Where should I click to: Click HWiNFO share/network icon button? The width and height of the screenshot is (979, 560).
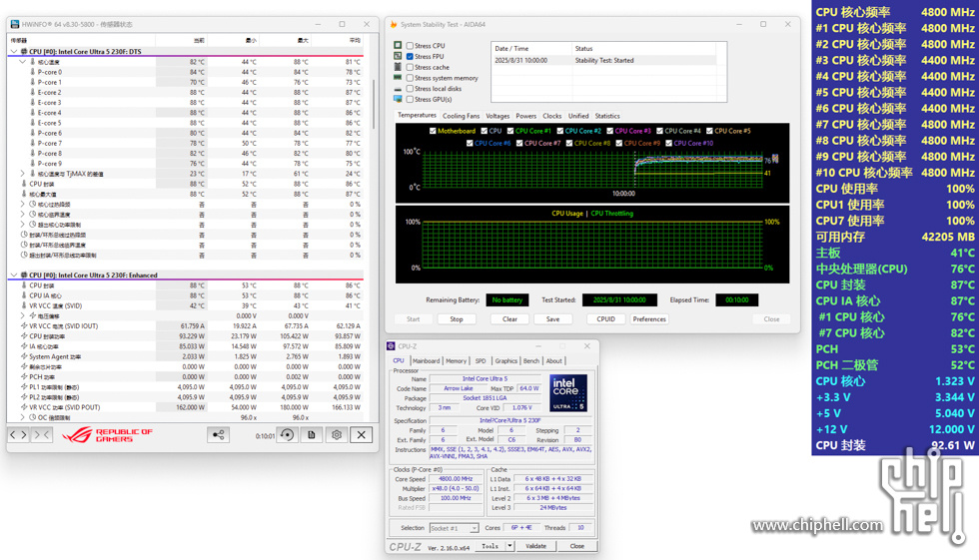point(219,434)
